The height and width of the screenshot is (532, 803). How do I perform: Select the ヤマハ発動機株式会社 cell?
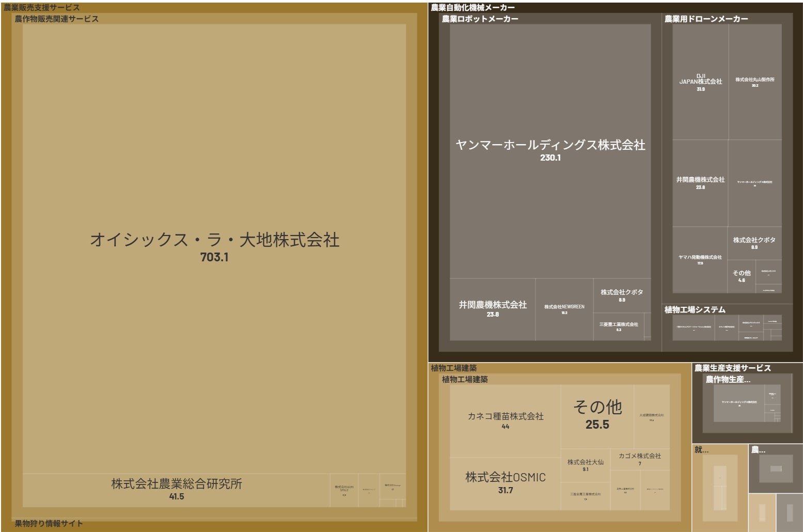(700, 260)
